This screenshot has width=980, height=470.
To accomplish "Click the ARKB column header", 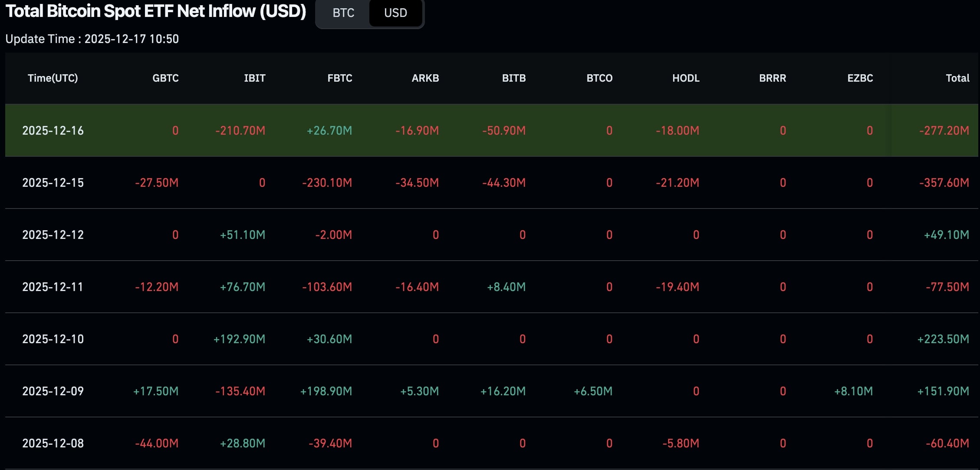I will [x=425, y=78].
